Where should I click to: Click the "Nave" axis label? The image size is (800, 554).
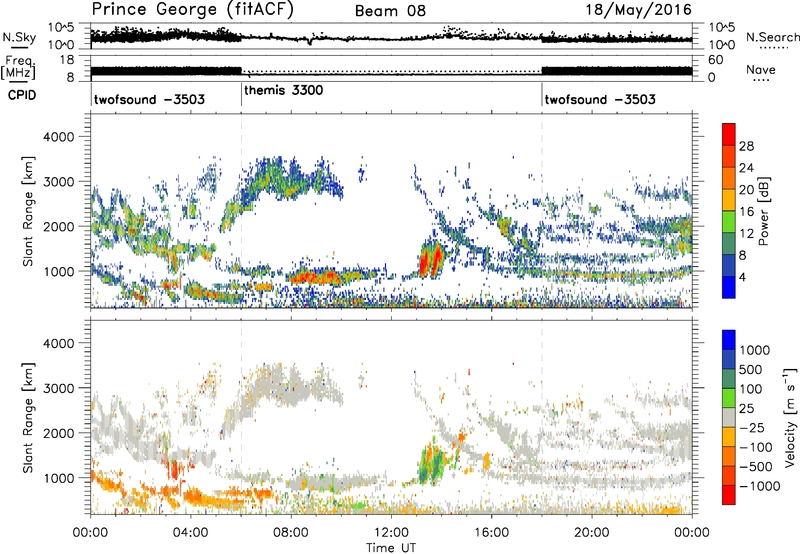(761, 70)
